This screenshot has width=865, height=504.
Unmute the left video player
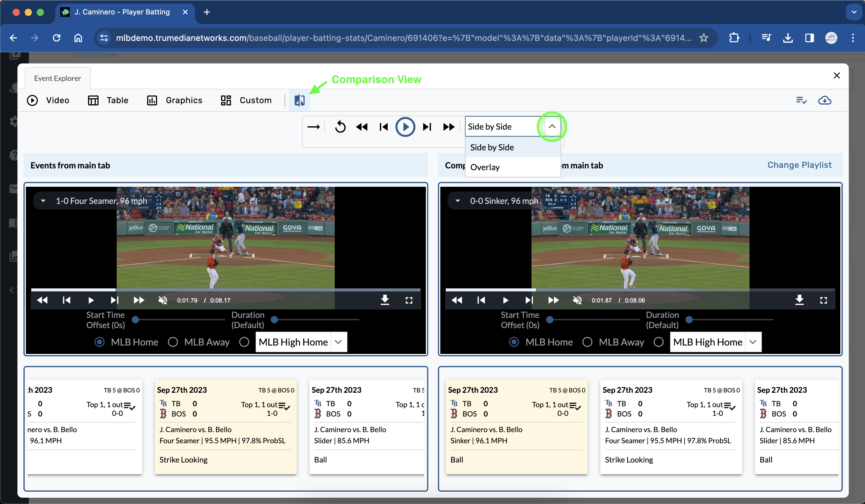coord(163,300)
